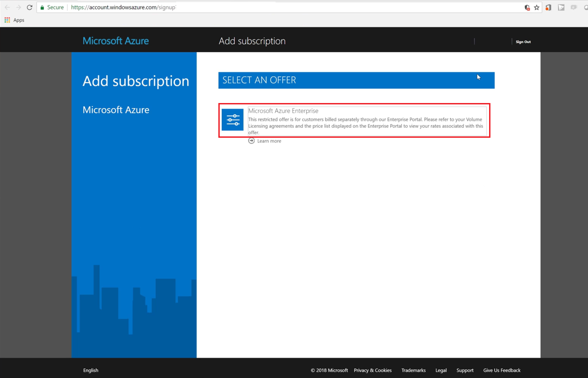Go back with the browser back arrow
The image size is (588, 378).
click(x=7, y=7)
